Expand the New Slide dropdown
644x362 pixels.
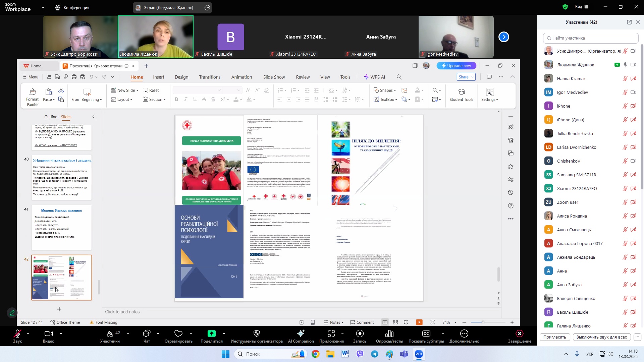point(137,90)
